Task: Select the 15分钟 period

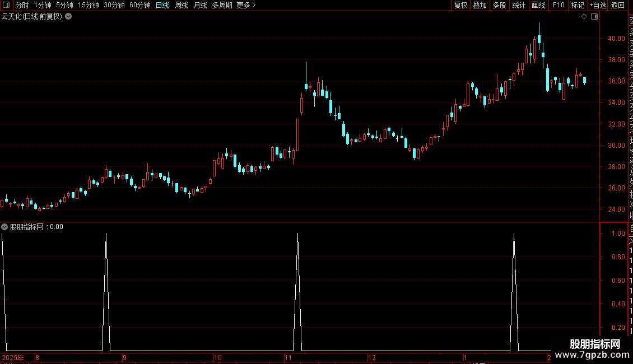Action: (88, 5)
